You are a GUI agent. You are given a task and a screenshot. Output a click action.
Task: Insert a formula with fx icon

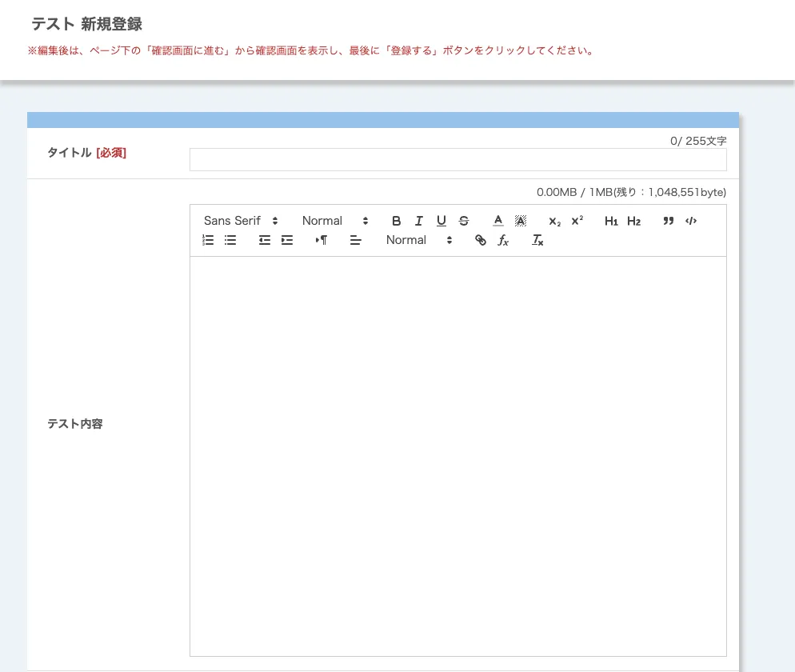(x=503, y=240)
